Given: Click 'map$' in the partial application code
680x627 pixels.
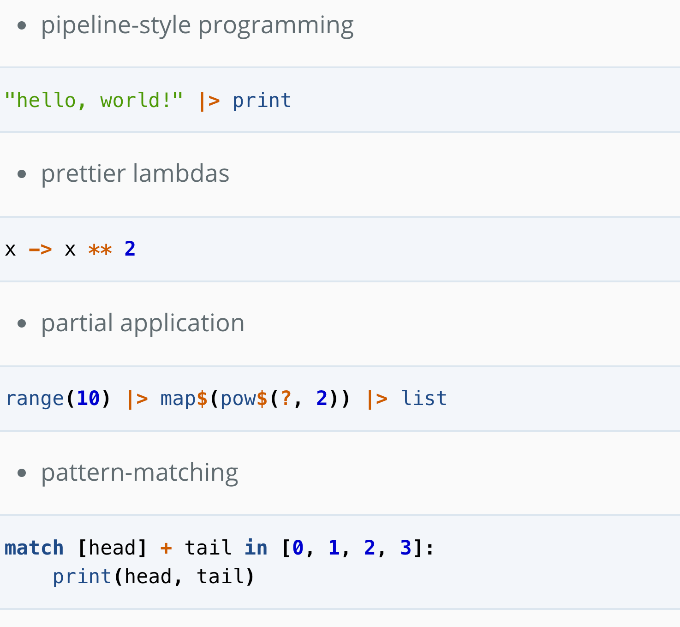Looking at the screenshot, I should point(184,399).
